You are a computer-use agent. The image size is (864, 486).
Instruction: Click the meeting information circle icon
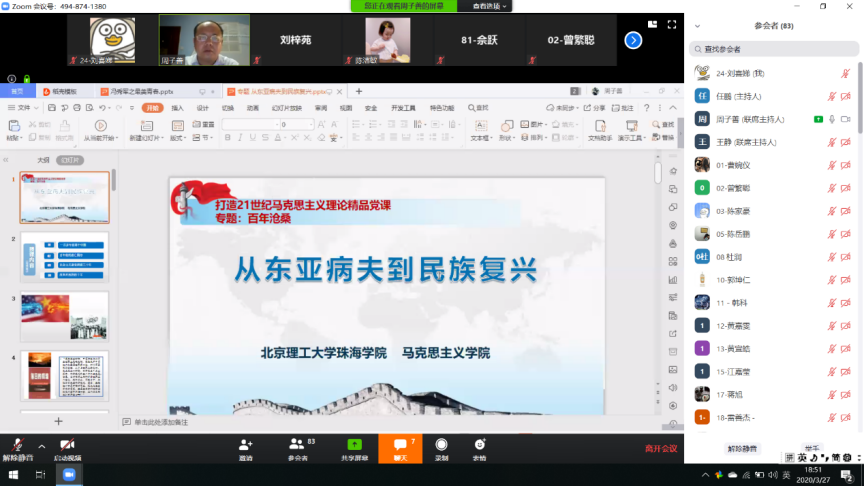point(12,79)
